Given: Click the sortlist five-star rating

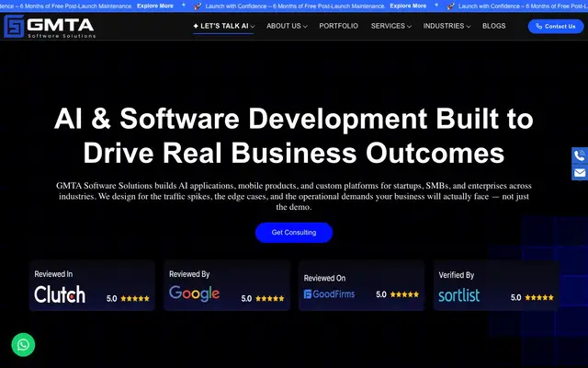Looking at the screenshot, I should point(539,297).
